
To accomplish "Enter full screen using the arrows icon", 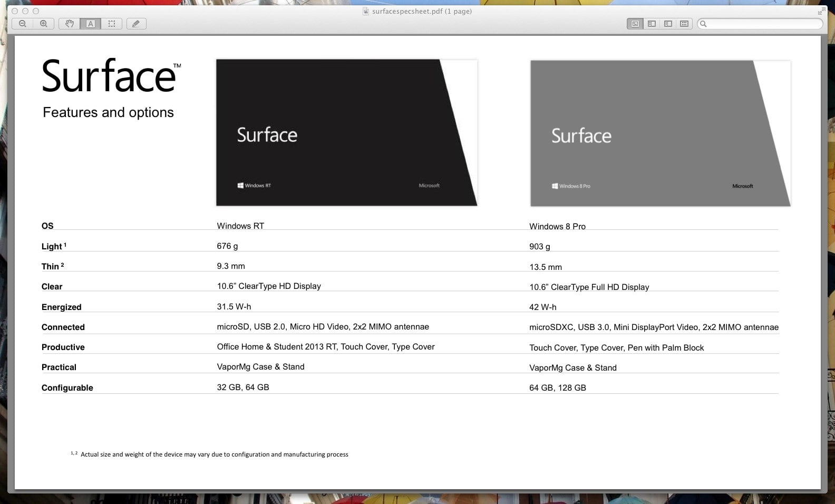I will (821, 11).
